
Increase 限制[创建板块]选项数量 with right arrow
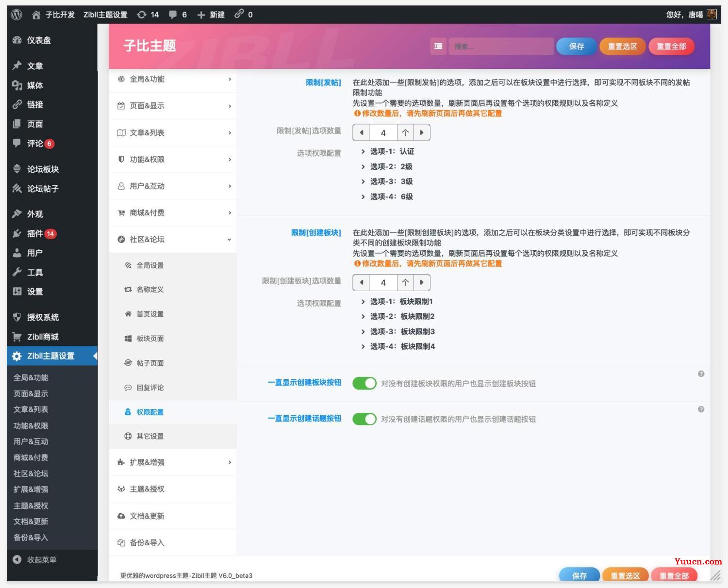(x=422, y=282)
